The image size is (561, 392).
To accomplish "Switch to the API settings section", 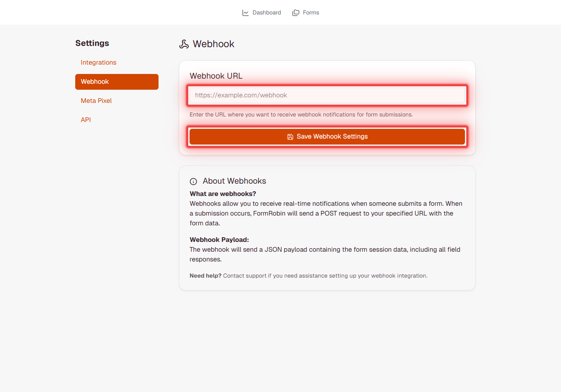I will point(85,119).
